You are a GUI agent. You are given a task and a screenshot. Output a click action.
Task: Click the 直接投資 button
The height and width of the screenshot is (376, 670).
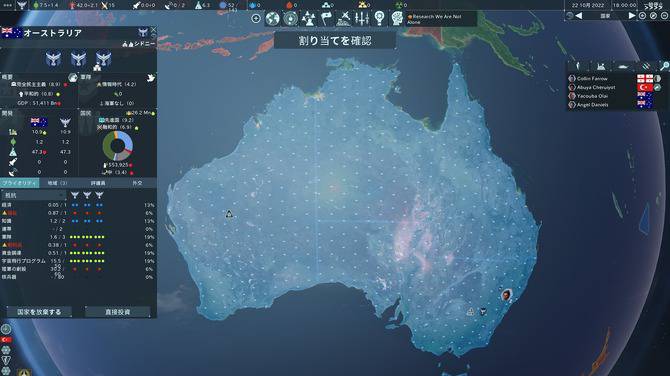click(118, 312)
